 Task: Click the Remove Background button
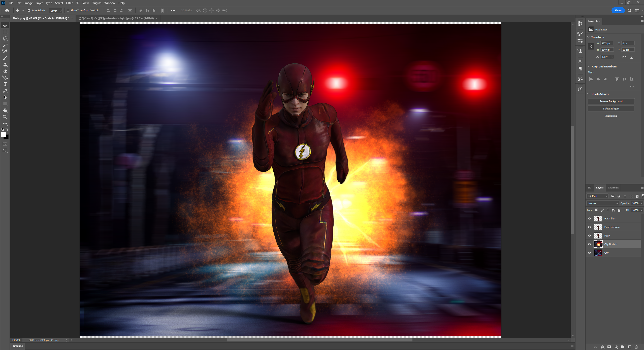coord(611,101)
